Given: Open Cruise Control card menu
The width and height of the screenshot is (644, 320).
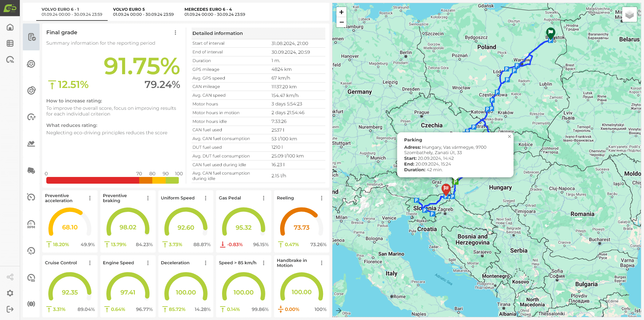Looking at the screenshot, I should [90, 263].
